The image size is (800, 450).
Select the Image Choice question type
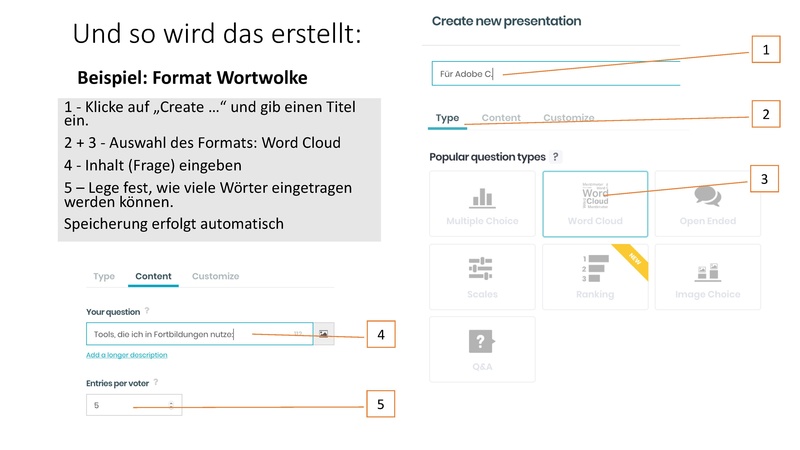pos(707,277)
